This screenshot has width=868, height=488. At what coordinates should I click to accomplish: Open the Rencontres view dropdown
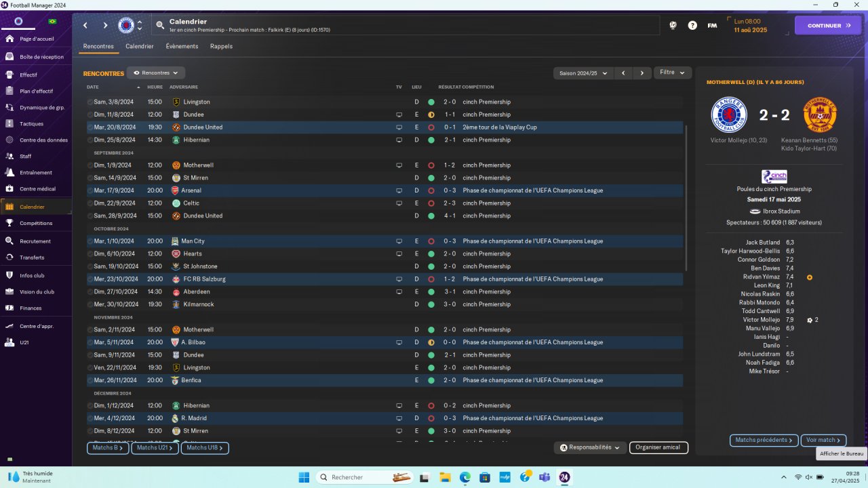point(156,73)
